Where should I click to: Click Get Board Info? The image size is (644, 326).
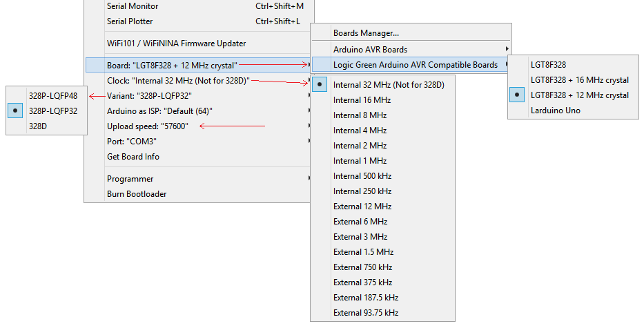pos(199,157)
